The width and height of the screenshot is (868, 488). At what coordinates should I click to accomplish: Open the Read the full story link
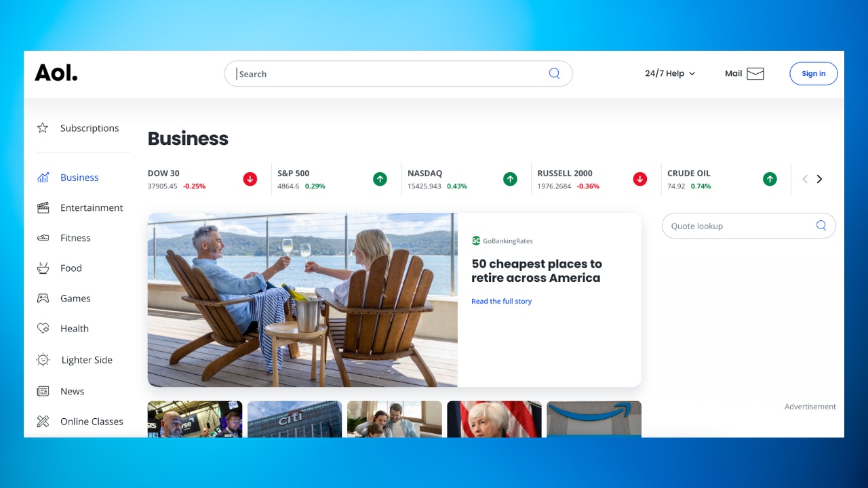pos(501,302)
